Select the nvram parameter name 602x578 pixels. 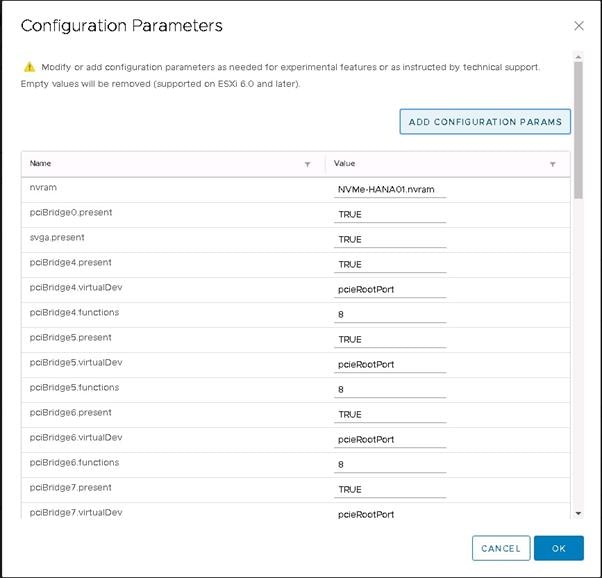click(x=43, y=187)
